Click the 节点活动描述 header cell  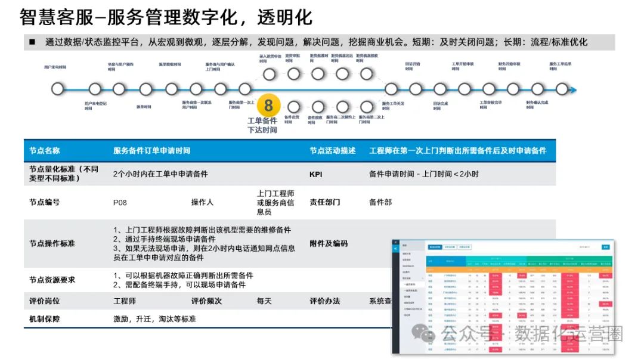tap(332, 151)
